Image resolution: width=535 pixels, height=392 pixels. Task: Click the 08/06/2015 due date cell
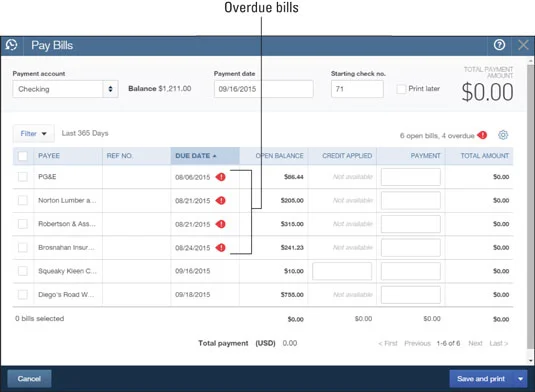192,177
